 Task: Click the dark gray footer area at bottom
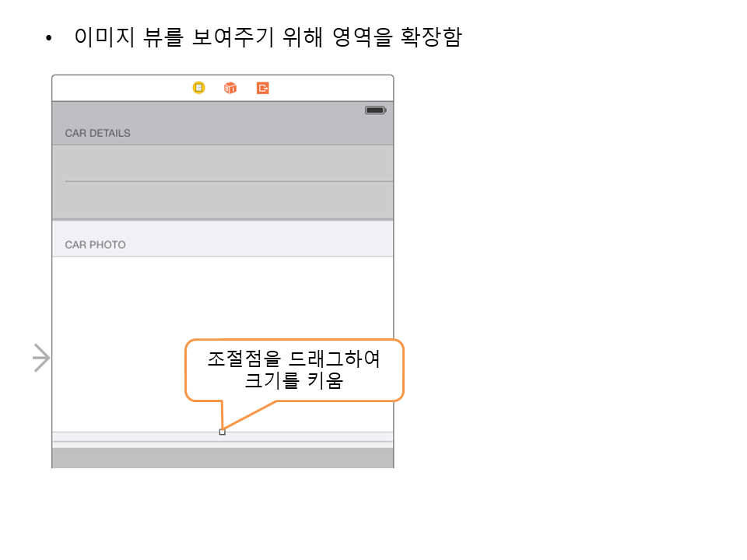223,457
